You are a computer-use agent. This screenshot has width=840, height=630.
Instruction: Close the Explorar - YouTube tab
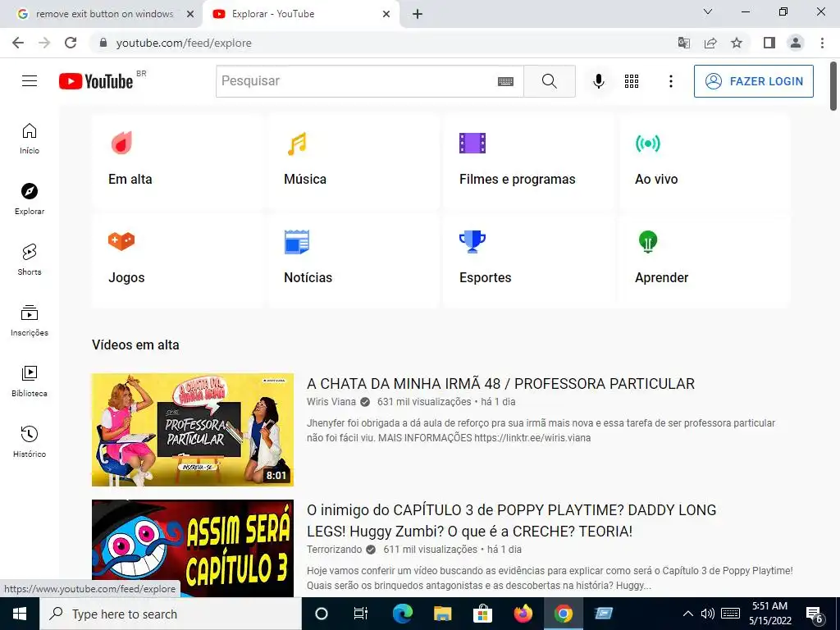(386, 14)
